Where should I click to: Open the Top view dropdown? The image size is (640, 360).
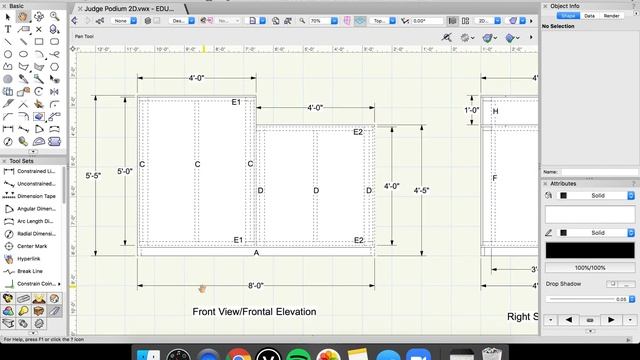click(x=383, y=20)
